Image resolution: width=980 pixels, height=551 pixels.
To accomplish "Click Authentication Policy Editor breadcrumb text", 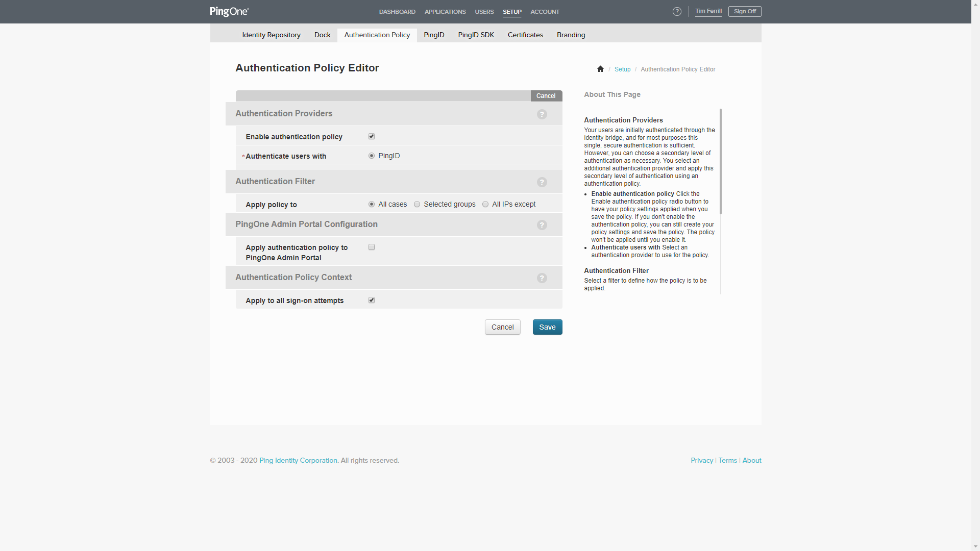I will (678, 69).
